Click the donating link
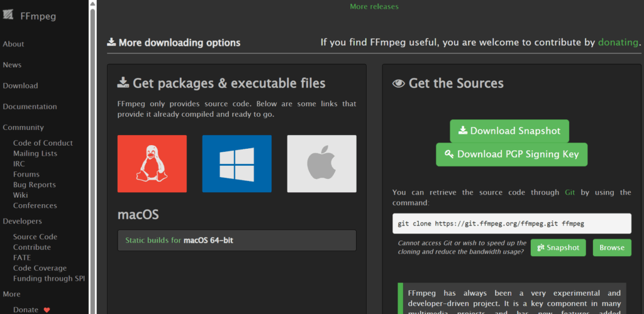Image resolution: width=644 pixels, height=314 pixels. [x=618, y=42]
